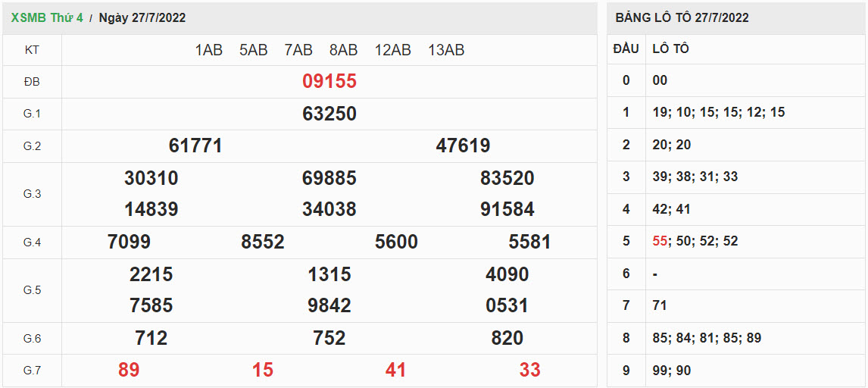Viewport: 868px width, 388px height.
Task: Click the 13AB code in the KT row
Action: coord(446,50)
